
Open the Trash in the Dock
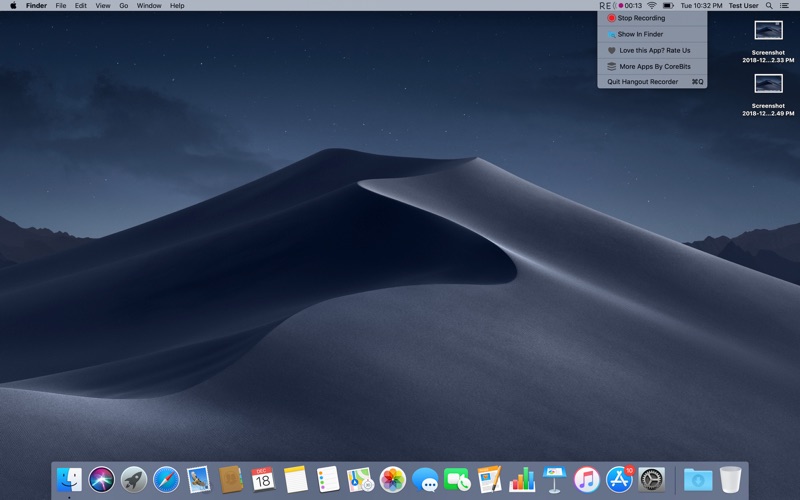coord(731,480)
